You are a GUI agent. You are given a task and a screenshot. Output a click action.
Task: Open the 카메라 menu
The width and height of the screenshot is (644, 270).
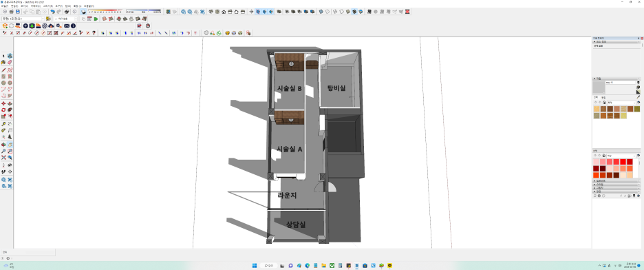click(x=36, y=6)
